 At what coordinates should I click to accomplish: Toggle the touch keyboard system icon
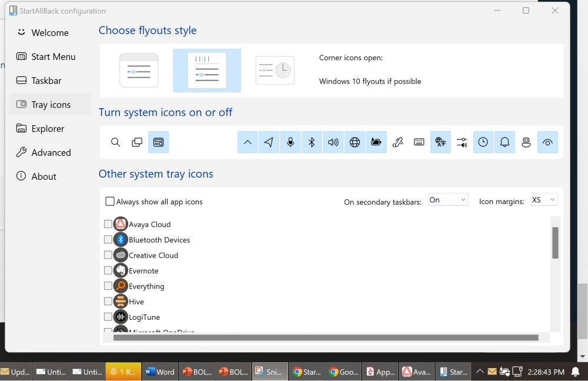[419, 142]
